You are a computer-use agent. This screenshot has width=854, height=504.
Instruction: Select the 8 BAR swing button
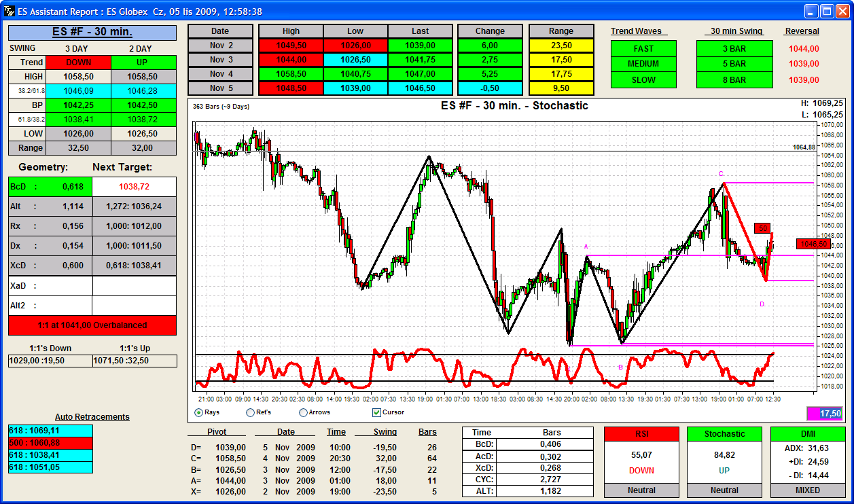734,80
